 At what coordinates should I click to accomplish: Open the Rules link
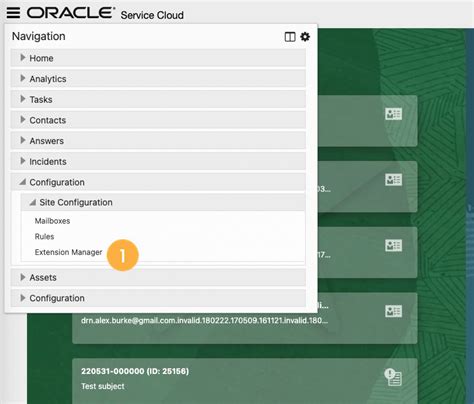pos(44,237)
